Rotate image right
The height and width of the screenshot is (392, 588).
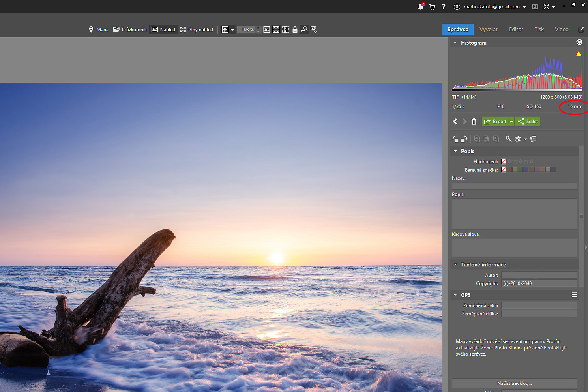point(464,139)
